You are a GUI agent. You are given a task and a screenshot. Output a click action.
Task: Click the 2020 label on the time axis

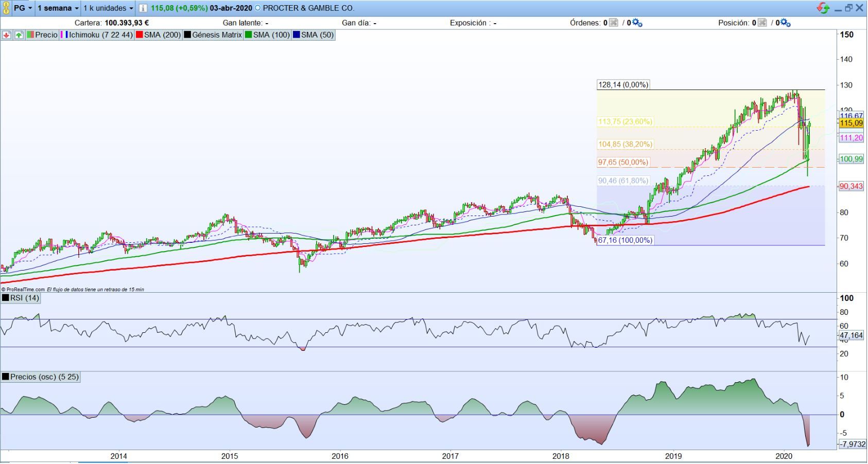click(x=784, y=456)
